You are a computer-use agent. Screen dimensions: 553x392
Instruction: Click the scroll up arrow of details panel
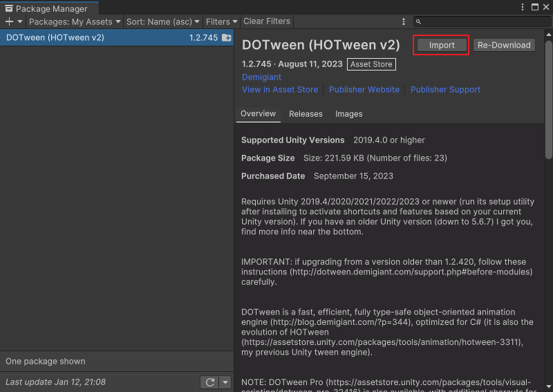(548, 35)
